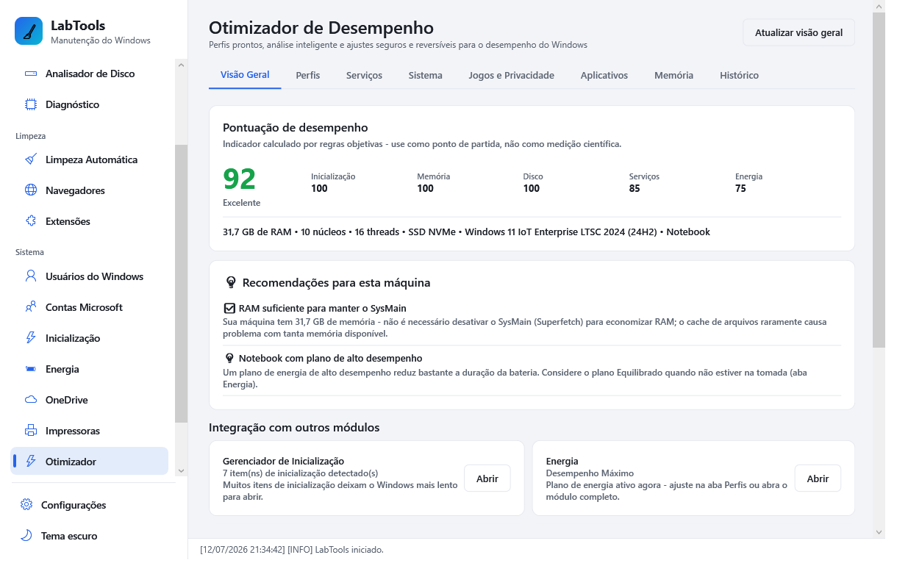
Task: Click the Serviços score 85
Action: 635,188
